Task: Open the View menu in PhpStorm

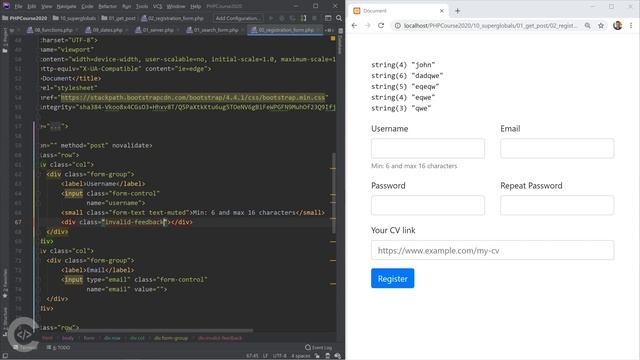Action: pyautogui.click(x=47, y=6)
